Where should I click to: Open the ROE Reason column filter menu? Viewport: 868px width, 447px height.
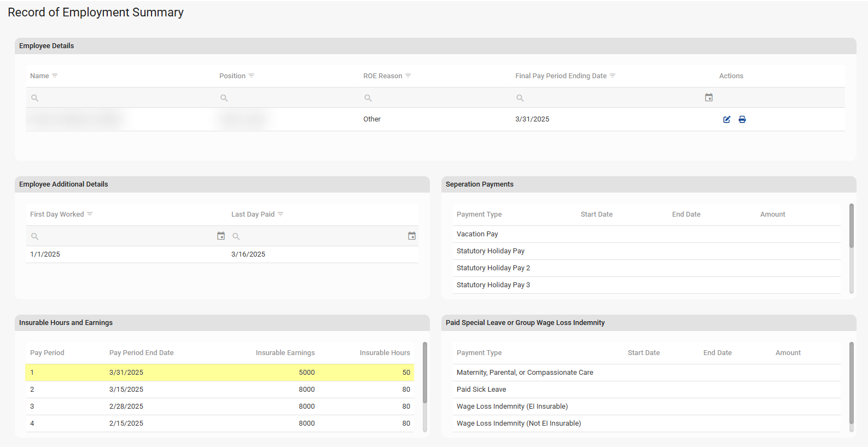pyautogui.click(x=408, y=76)
